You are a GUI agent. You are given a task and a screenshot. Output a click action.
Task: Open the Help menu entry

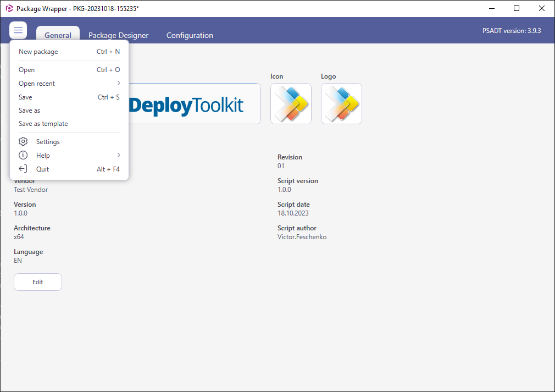[69, 156]
